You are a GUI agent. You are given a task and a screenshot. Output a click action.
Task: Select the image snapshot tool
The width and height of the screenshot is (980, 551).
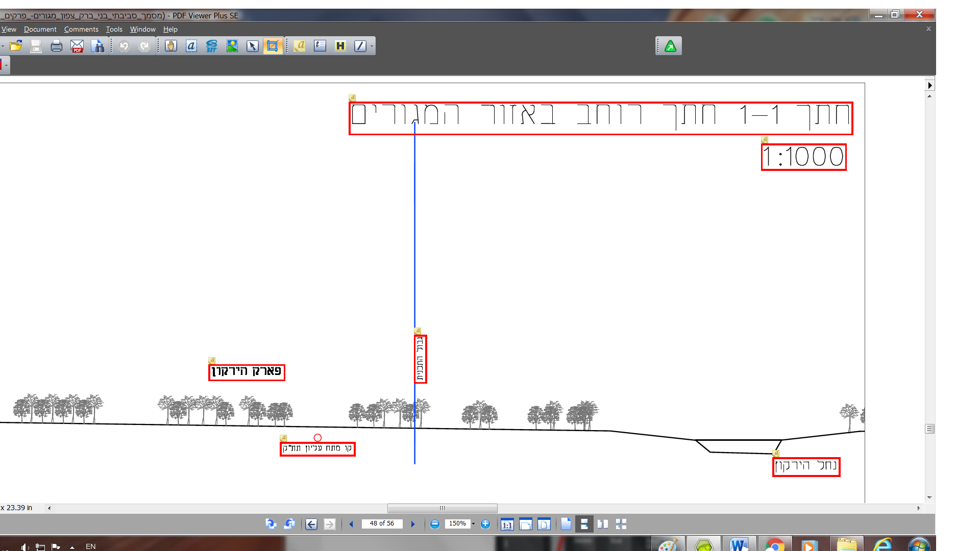[232, 46]
